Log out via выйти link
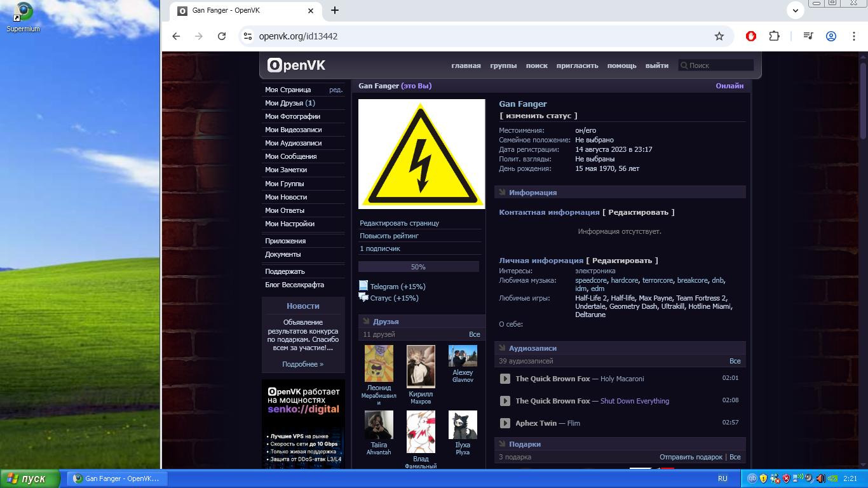 coord(656,65)
